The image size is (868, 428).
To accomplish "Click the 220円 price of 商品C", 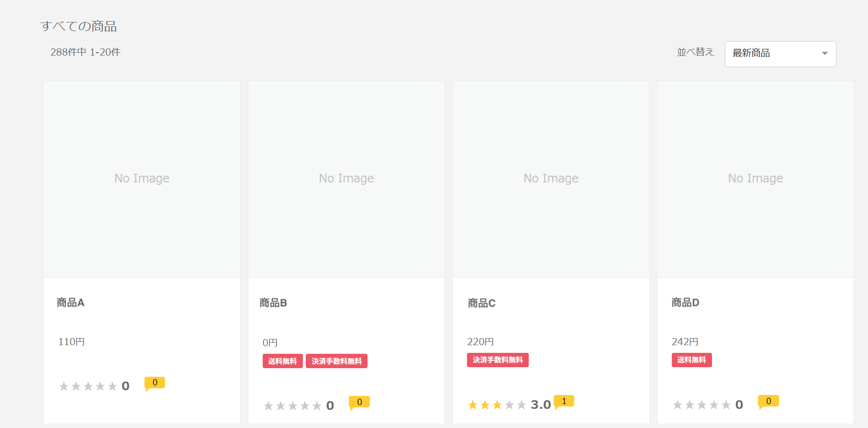I will coord(480,342).
